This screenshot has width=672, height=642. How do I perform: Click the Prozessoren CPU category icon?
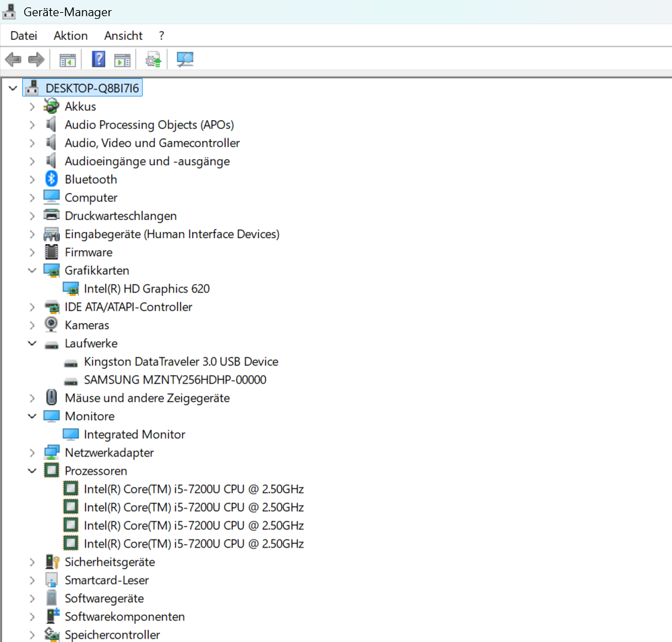coord(51,471)
